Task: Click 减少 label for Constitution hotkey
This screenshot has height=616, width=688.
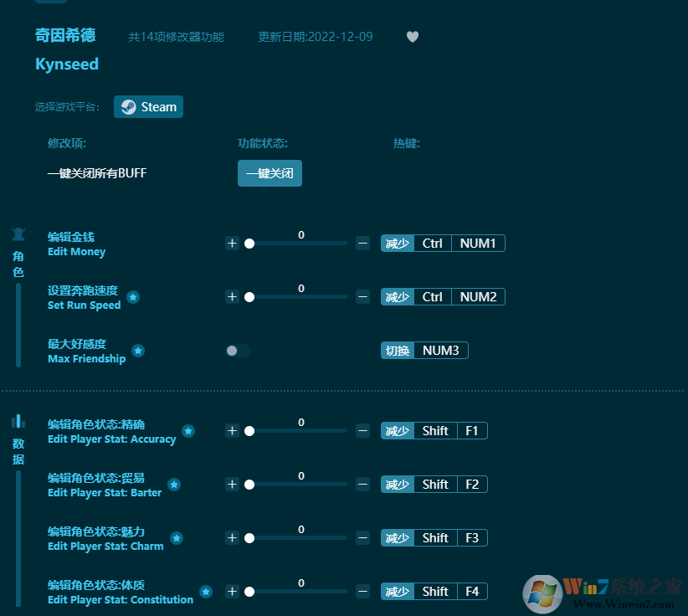Action: 398,591
